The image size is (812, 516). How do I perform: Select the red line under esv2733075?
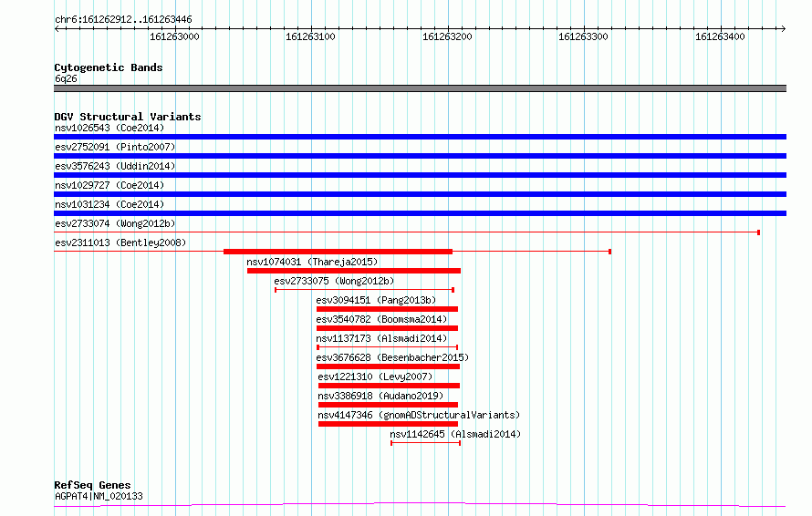[365, 290]
